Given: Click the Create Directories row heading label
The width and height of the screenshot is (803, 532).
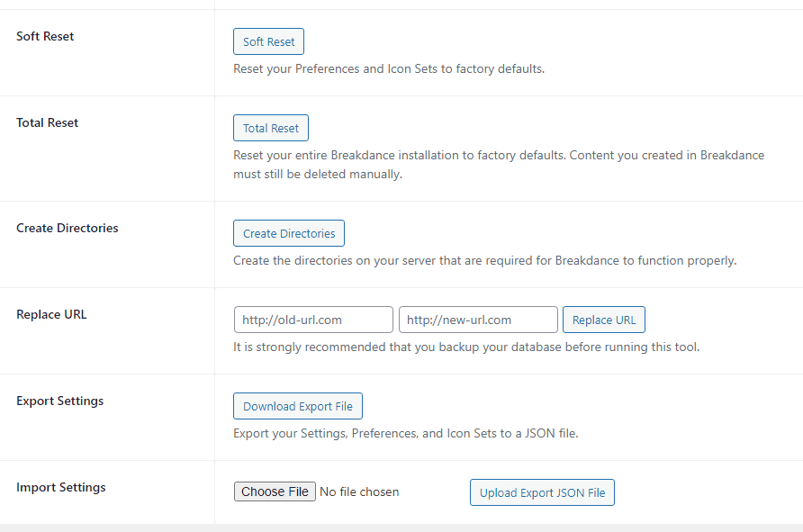Looking at the screenshot, I should click(x=67, y=228).
